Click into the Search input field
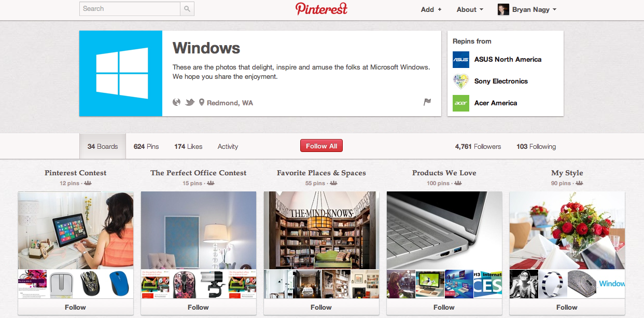The height and width of the screenshot is (318, 644). (x=130, y=9)
